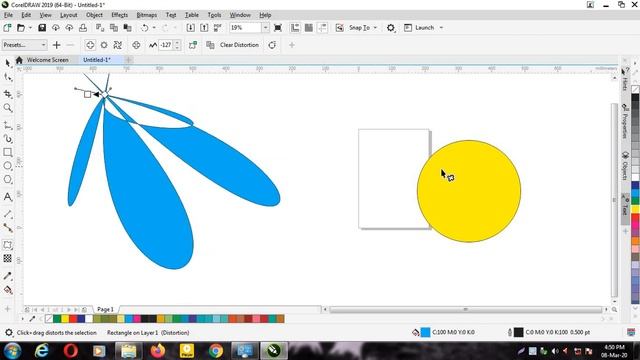The height and width of the screenshot is (360, 640).
Task: Select the Color Eyedropper tool
Action: click(7, 276)
